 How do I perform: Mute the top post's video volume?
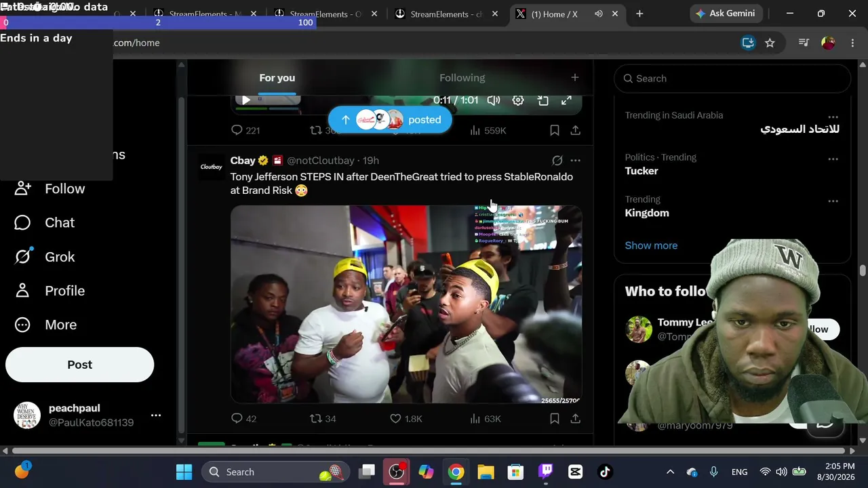pyautogui.click(x=494, y=100)
